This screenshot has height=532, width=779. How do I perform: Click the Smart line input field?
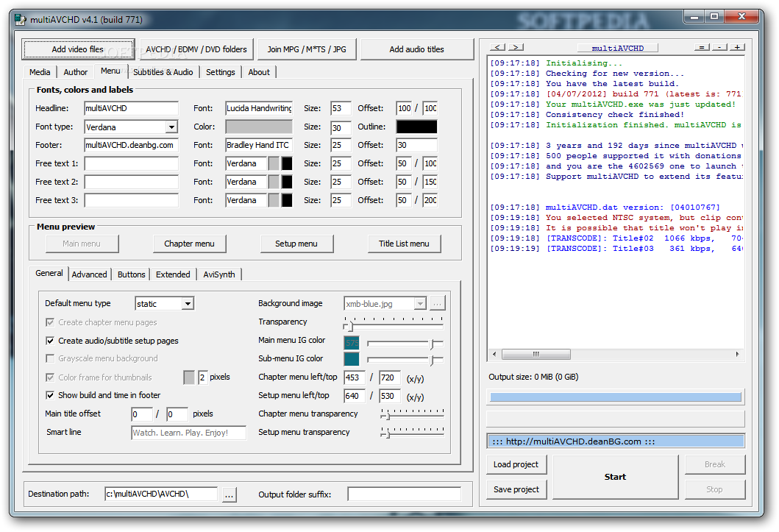pyautogui.click(x=189, y=433)
